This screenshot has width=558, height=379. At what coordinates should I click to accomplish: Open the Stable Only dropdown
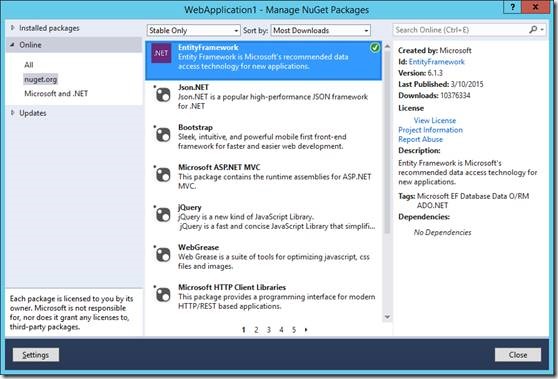pos(193,31)
